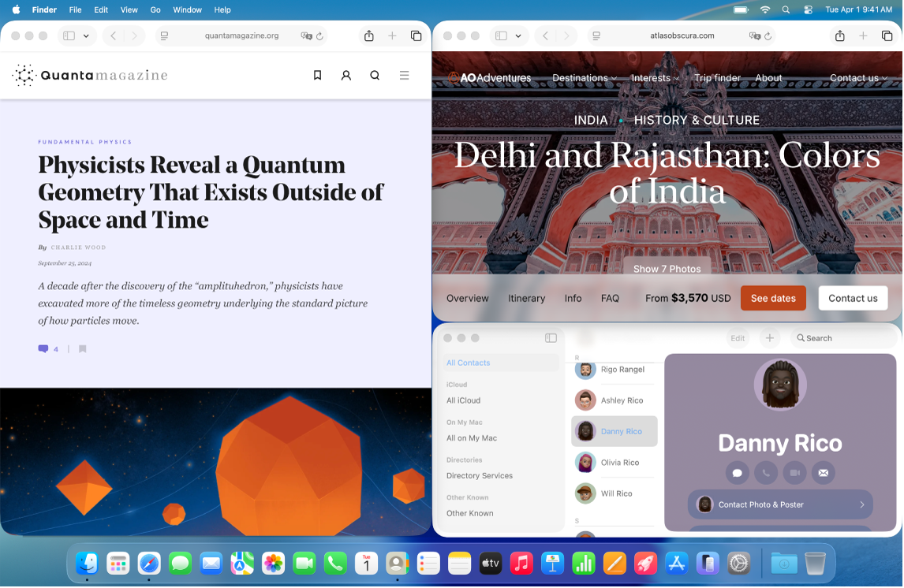This screenshot has height=588, width=904.
Task: Start a FaceTime video via the camera icon
Action: tap(794, 472)
